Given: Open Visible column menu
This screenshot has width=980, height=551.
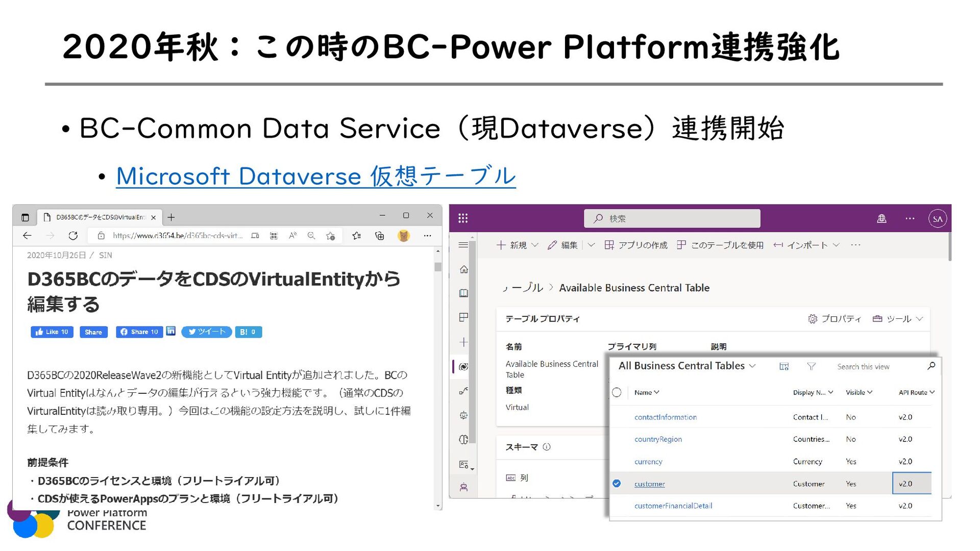Looking at the screenshot, I should [859, 392].
